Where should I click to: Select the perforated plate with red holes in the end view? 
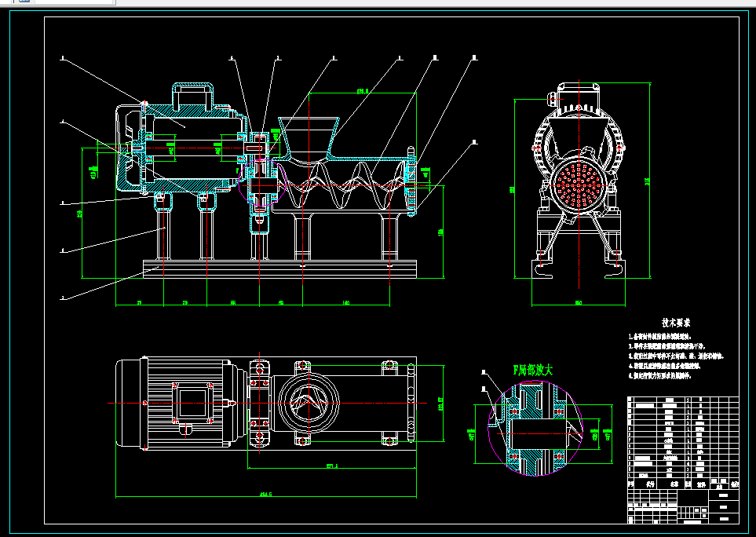[579, 184]
